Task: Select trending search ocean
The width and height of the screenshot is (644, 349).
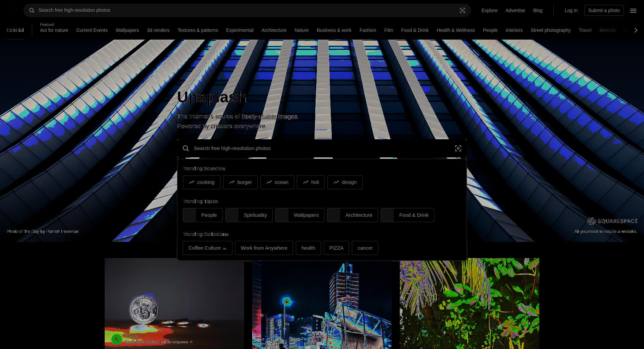Action: click(x=277, y=182)
